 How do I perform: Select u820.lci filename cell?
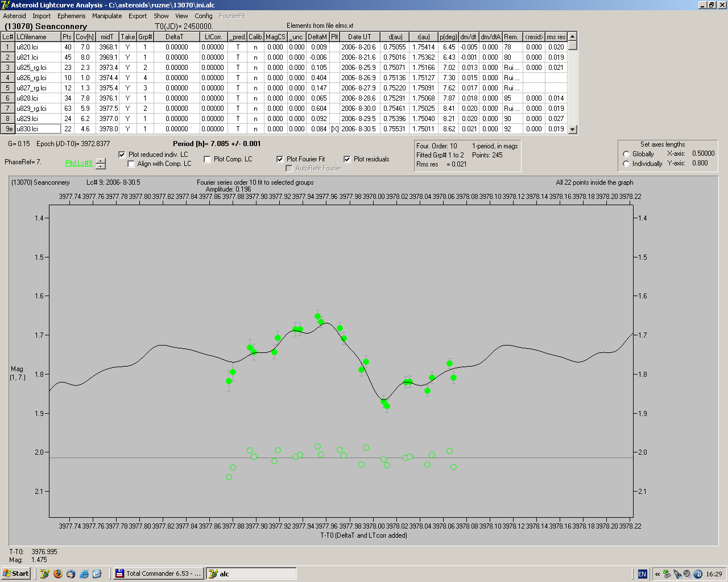(x=38, y=47)
